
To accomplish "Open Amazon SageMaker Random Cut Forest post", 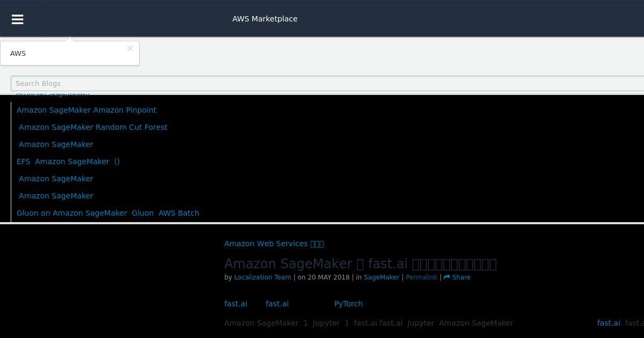I will pos(93,127).
